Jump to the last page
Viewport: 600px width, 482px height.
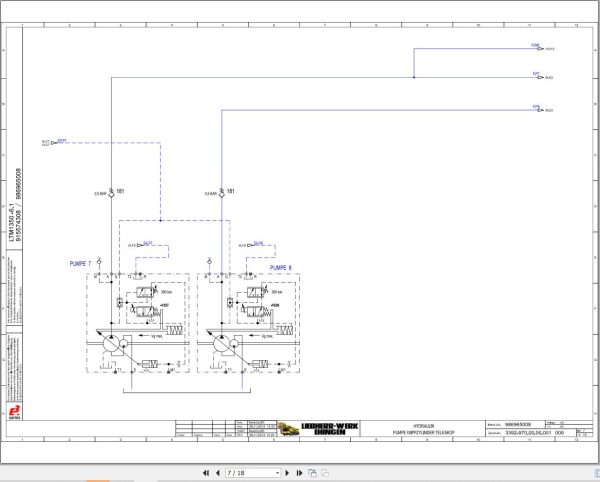point(300,473)
